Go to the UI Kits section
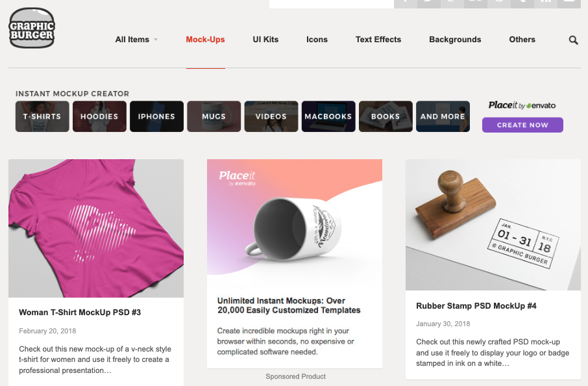Viewport: 588px width, 386px height. (x=265, y=40)
